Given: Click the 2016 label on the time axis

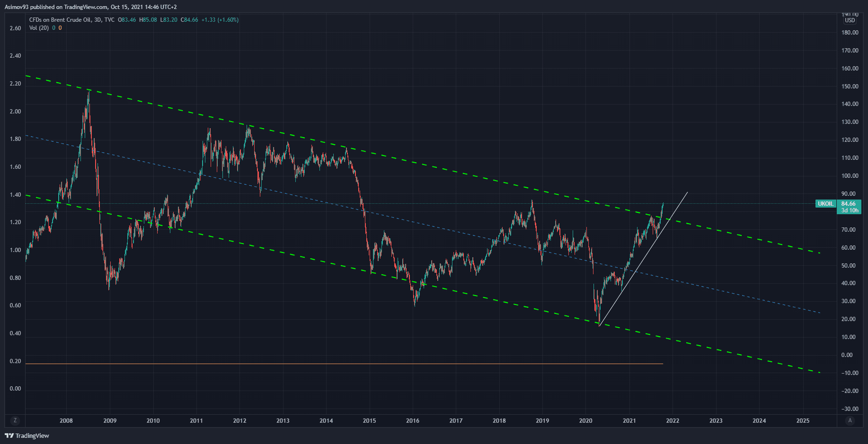Looking at the screenshot, I should (413, 421).
